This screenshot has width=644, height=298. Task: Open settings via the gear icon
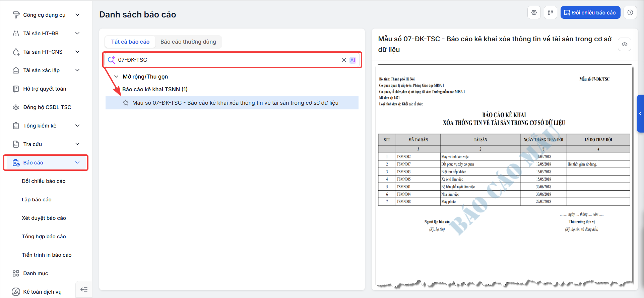(x=534, y=12)
